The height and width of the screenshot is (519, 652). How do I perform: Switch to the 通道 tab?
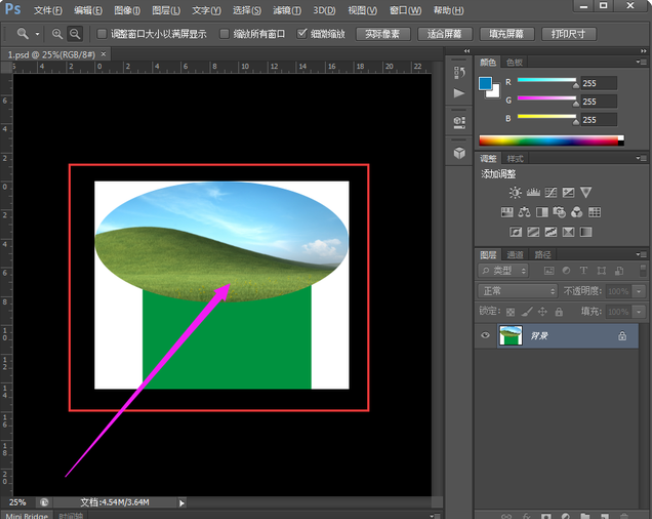[x=515, y=255]
